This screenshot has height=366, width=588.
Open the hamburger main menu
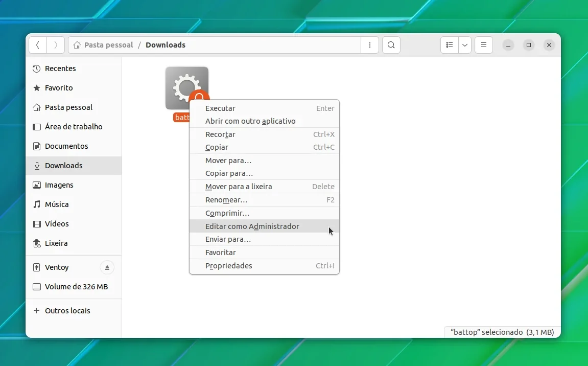[x=484, y=45]
